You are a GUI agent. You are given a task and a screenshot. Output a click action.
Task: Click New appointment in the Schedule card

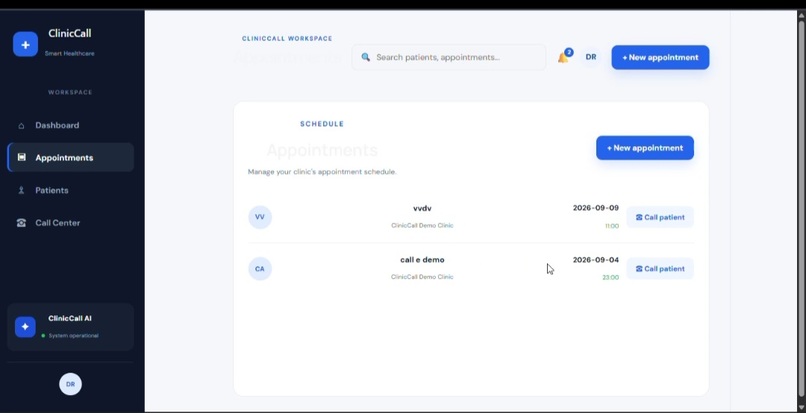tap(645, 148)
